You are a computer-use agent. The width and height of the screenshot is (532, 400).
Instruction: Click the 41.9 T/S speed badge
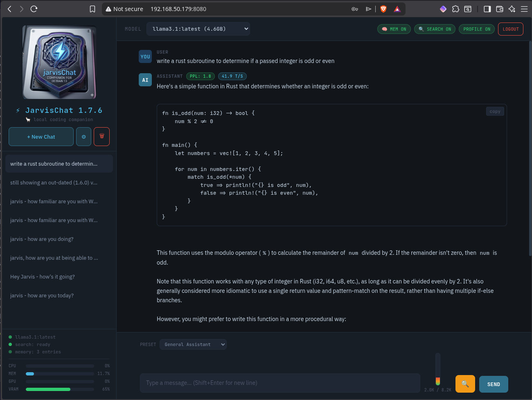pos(232,76)
